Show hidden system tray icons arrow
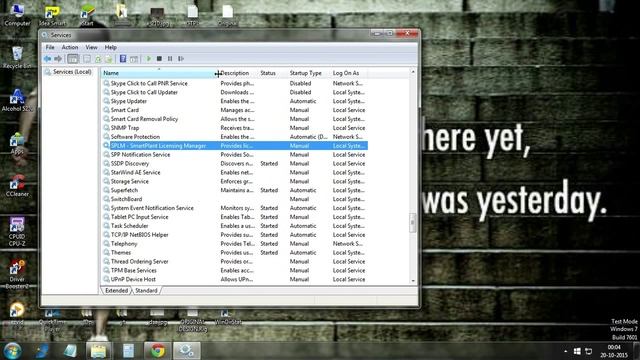Viewport: 640px width, 360px height. tap(565, 351)
